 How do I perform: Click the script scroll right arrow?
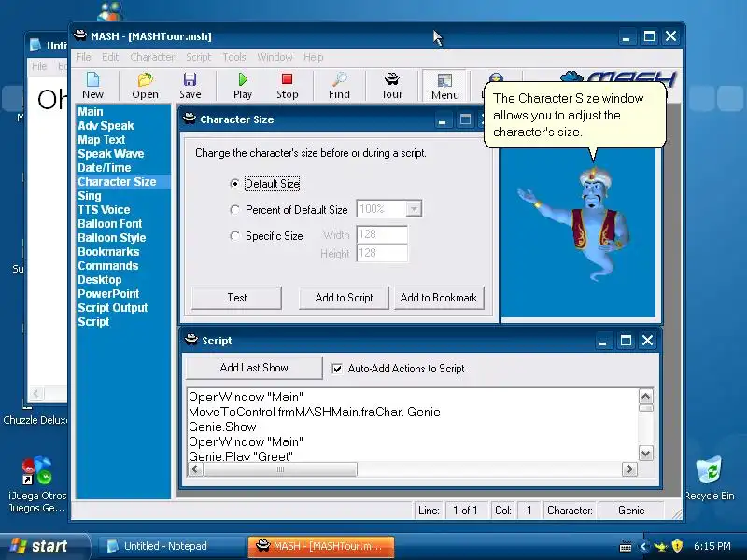coord(629,469)
